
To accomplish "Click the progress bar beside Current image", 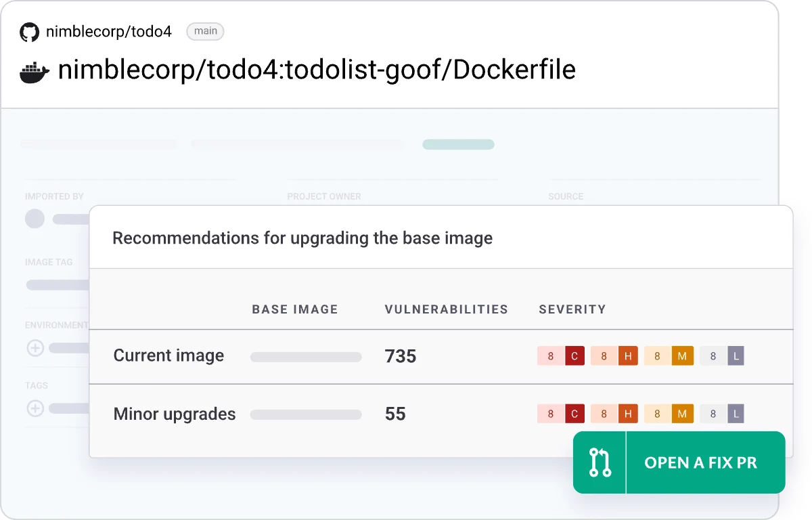I will point(306,357).
